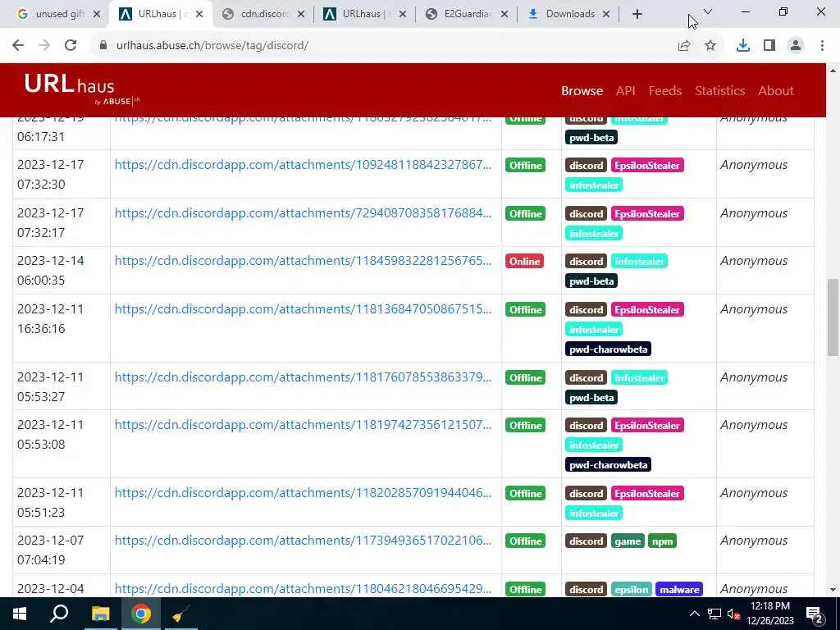Click EpsilonStealer tag in 07:32:30 row
840x630 pixels.
[x=647, y=166]
